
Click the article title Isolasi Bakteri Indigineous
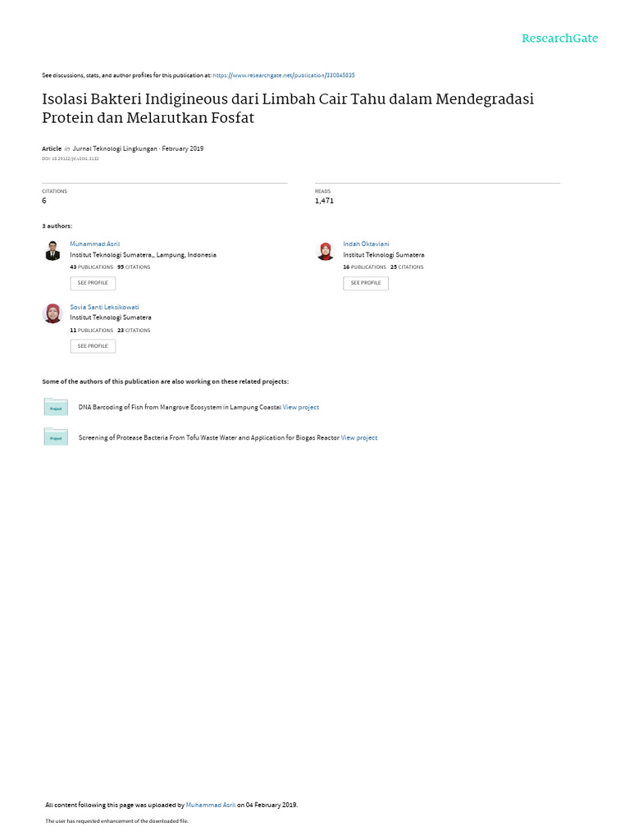pos(287,107)
